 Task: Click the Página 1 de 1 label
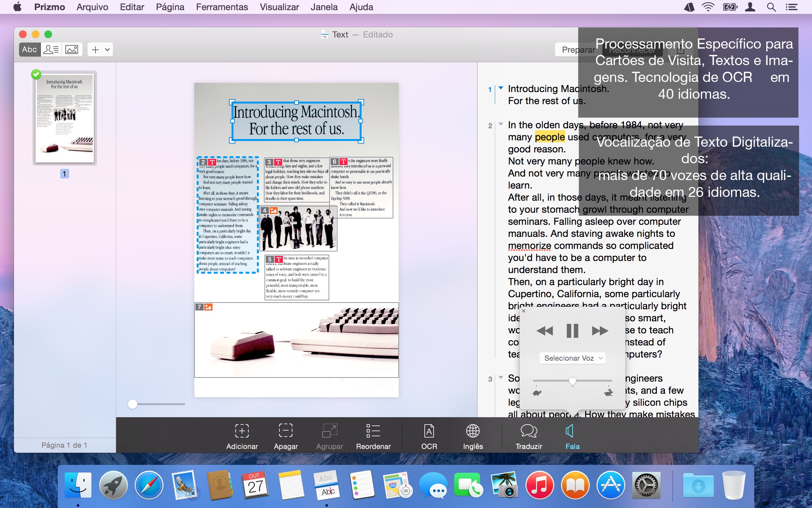pyautogui.click(x=64, y=445)
